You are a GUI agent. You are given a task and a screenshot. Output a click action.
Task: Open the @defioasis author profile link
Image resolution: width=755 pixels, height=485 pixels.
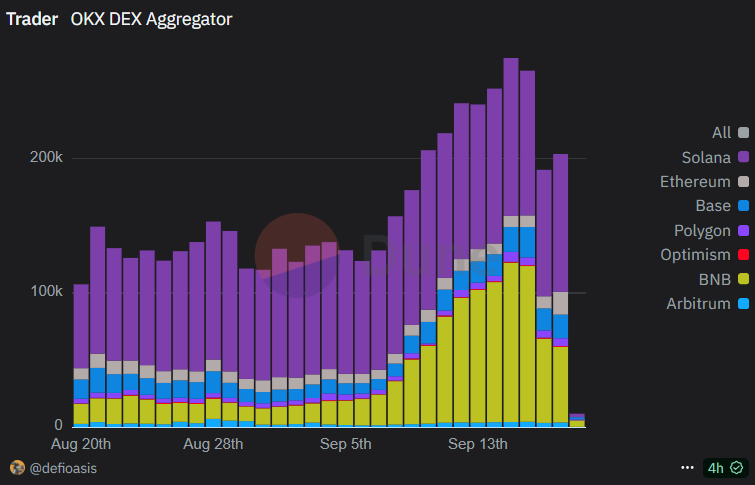[x=63, y=468]
